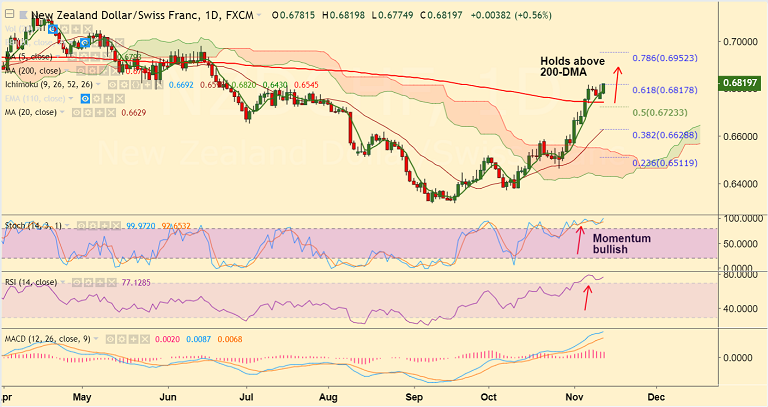Viewport: 768px width, 407px height.
Task: Expand the MA (20, close) dropdown arrow
Action: [62, 112]
